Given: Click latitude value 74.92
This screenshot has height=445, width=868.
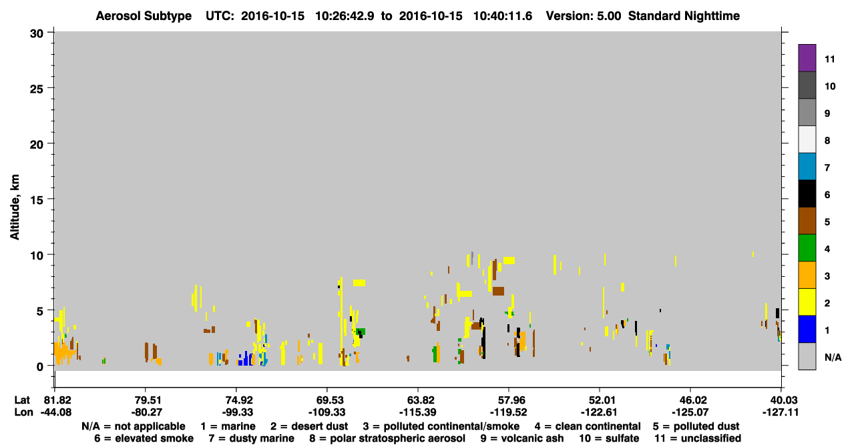Looking at the screenshot, I should (x=236, y=400).
